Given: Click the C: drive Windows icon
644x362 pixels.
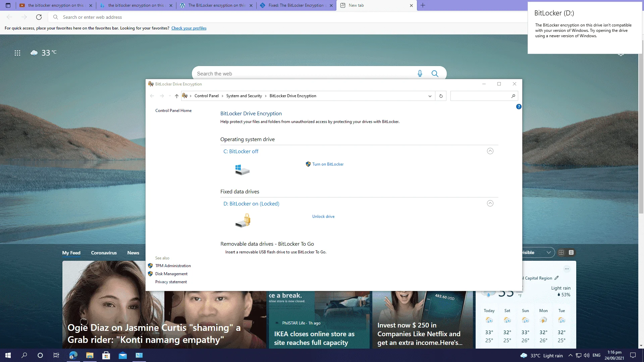Looking at the screenshot, I should click(x=242, y=170).
